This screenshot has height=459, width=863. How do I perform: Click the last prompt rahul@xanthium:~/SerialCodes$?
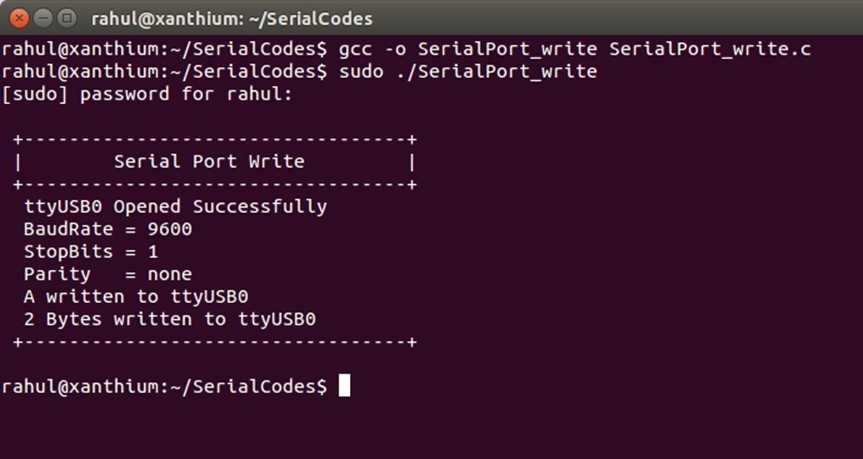(164, 386)
